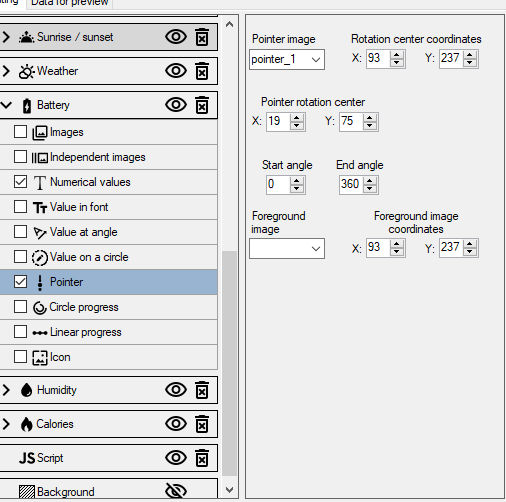Enable the Linear progress checkbox
This screenshot has width=506, height=502.
[20, 332]
